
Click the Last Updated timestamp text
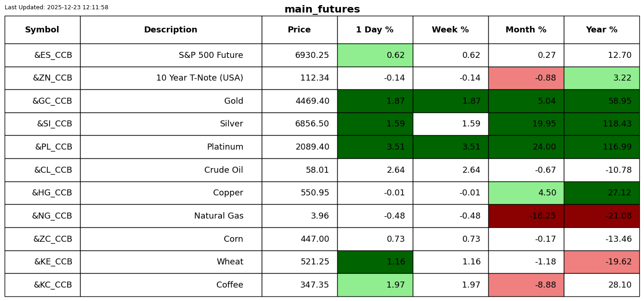pos(57,7)
